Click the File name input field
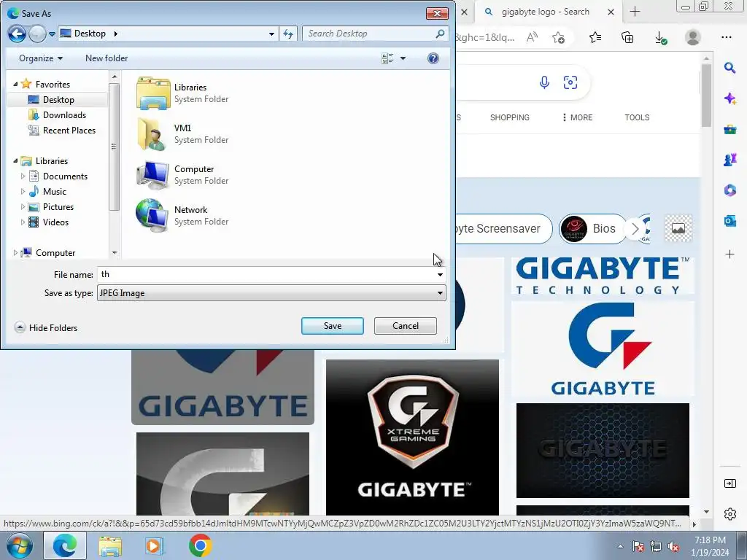This screenshot has width=747, height=560. point(266,275)
